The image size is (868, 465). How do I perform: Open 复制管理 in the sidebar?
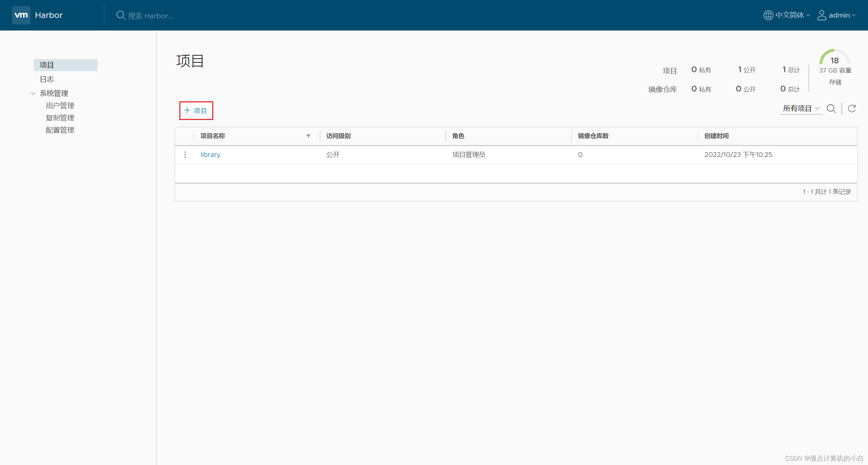pyautogui.click(x=60, y=118)
